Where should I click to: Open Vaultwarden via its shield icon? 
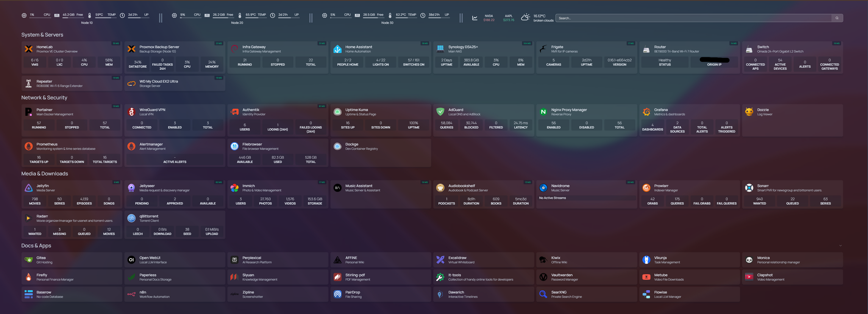coord(543,277)
